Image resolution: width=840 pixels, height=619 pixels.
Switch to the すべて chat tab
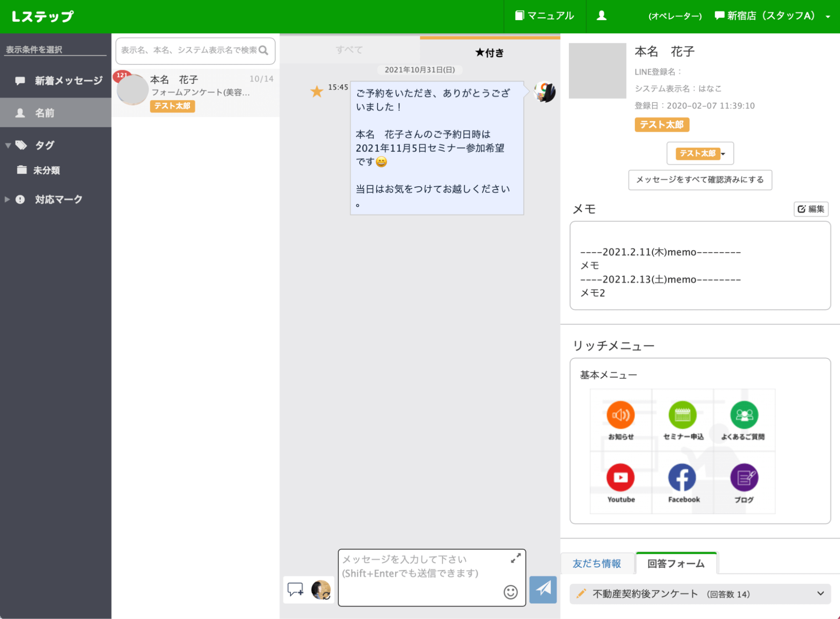click(350, 50)
